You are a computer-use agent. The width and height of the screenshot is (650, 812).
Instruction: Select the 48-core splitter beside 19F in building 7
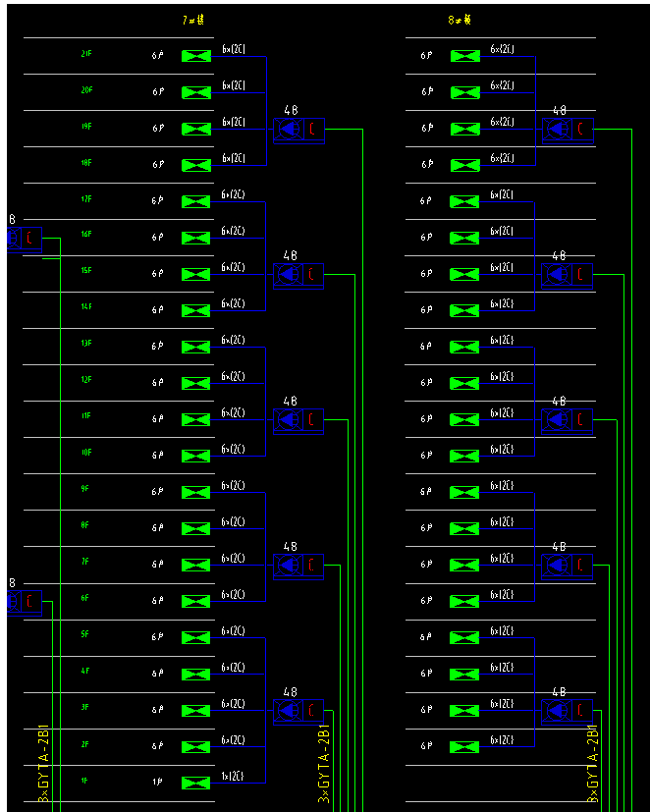pos(287,130)
